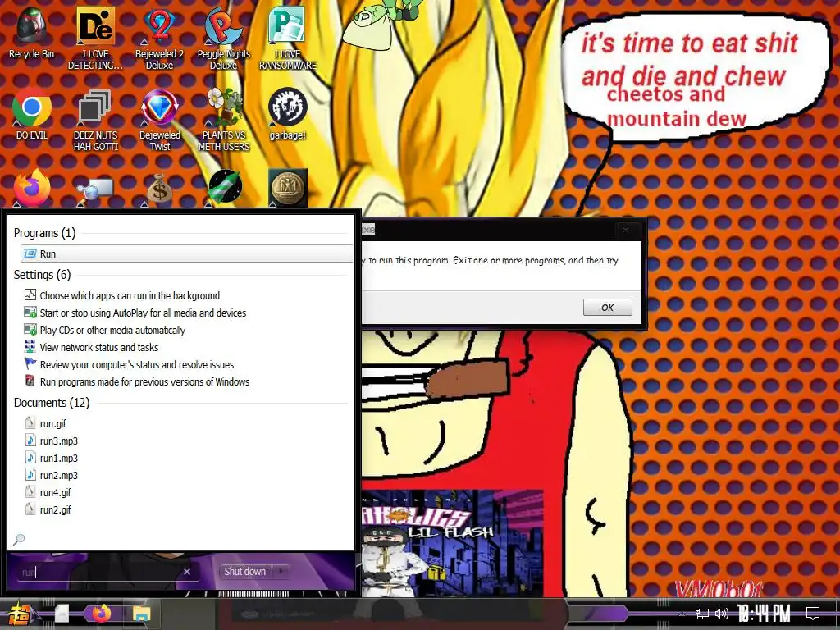The width and height of the screenshot is (840, 630).
Task: Launch Bejeweled Twist from the desktop
Action: click(x=159, y=120)
